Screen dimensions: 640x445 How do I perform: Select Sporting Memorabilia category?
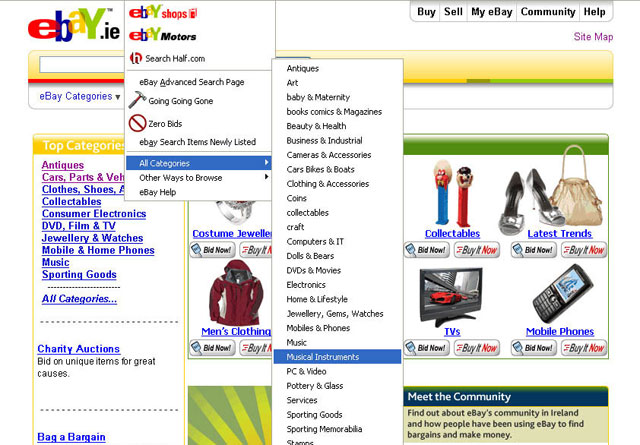(324, 429)
